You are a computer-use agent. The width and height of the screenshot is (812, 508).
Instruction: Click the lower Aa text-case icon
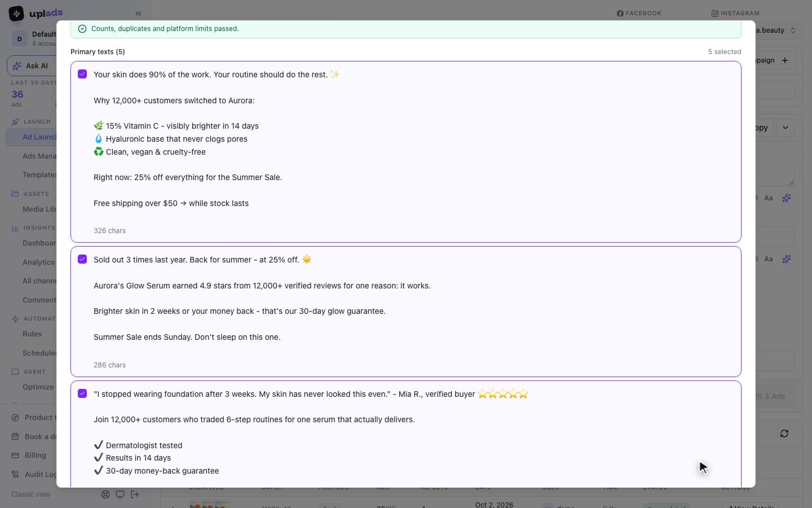click(x=769, y=259)
